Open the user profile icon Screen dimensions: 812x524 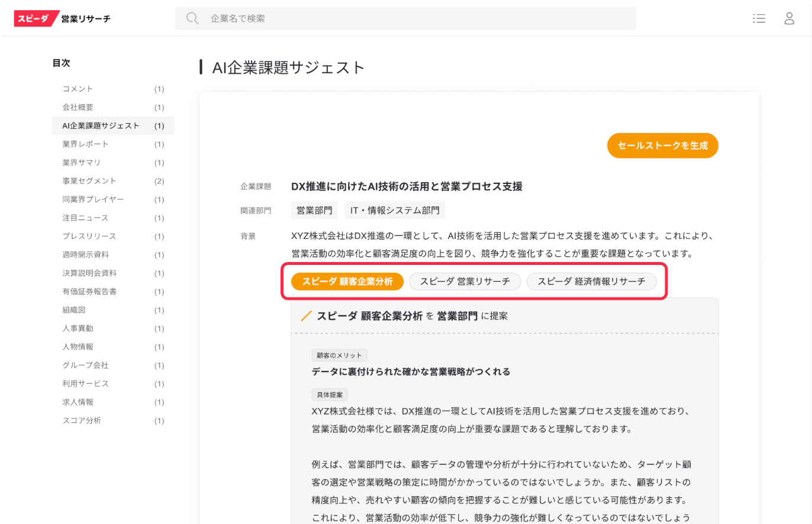[x=789, y=18]
